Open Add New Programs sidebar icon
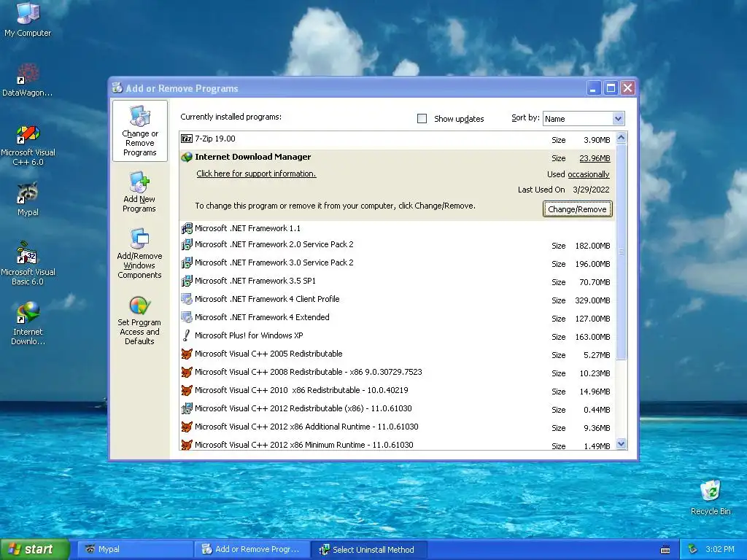Viewport: 747px width, 560px height. (139, 192)
